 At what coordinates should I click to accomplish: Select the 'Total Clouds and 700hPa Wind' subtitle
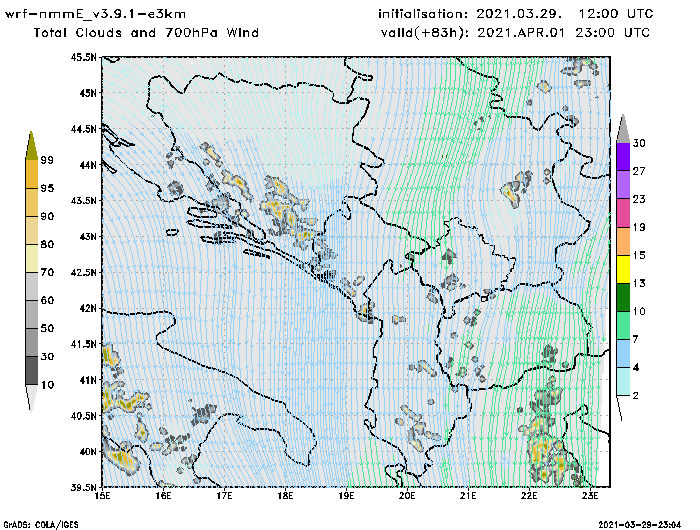coord(146,33)
